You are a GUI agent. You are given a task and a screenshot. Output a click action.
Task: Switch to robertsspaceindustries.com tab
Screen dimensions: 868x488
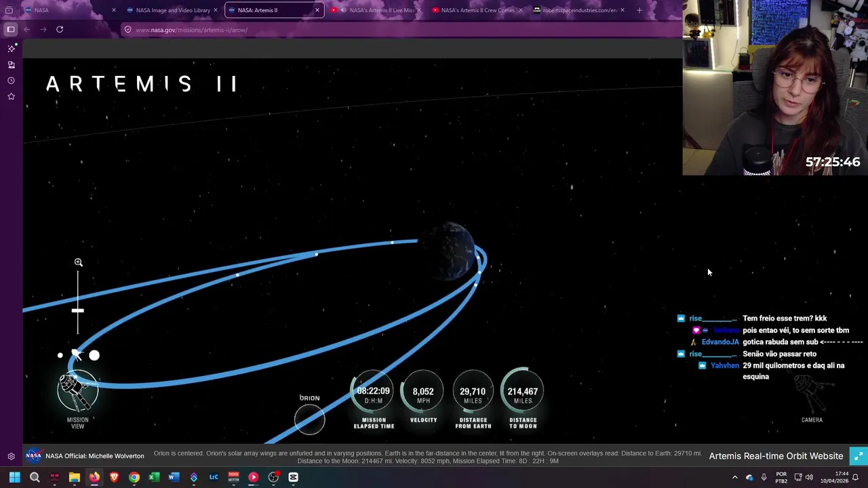(578, 10)
